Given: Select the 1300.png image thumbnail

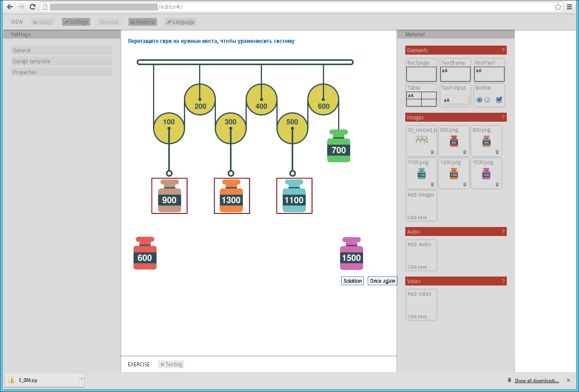Looking at the screenshot, I should tap(454, 173).
